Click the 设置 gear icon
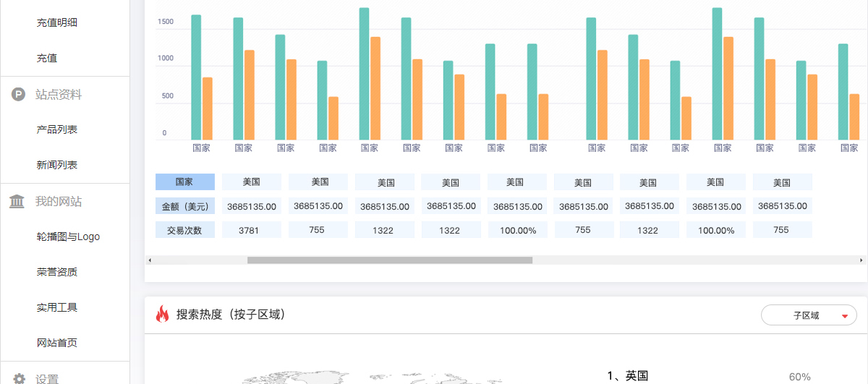868x384 pixels. point(20,379)
